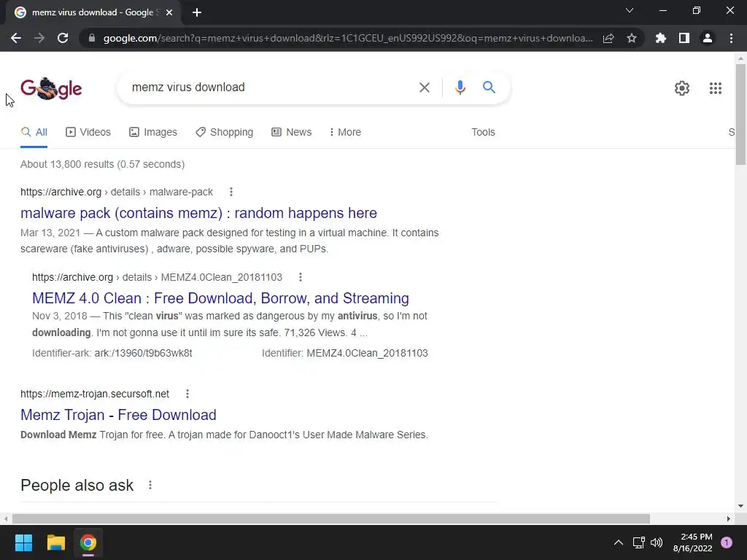Click the horizontal scrollbar thumb
This screenshot has height=560, width=747.
[x=331, y=518]
